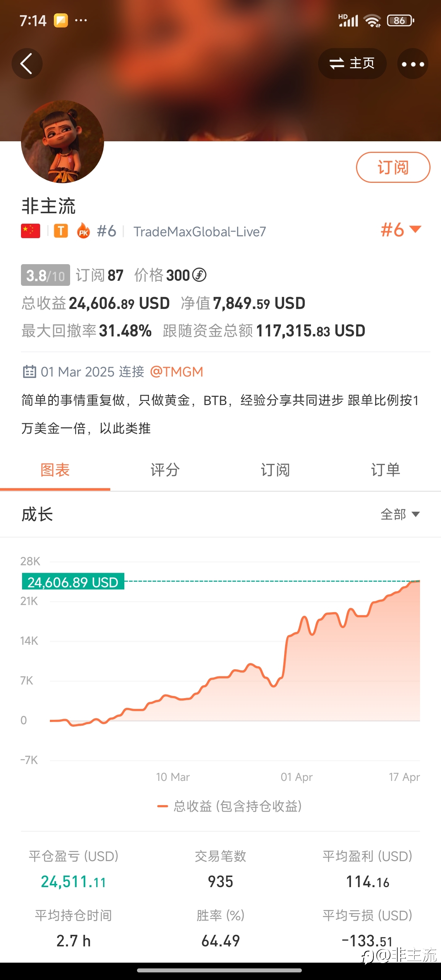Tap the 主页 switch arrows button
Screen dimensions: 441x980
[x=352, y=64]
